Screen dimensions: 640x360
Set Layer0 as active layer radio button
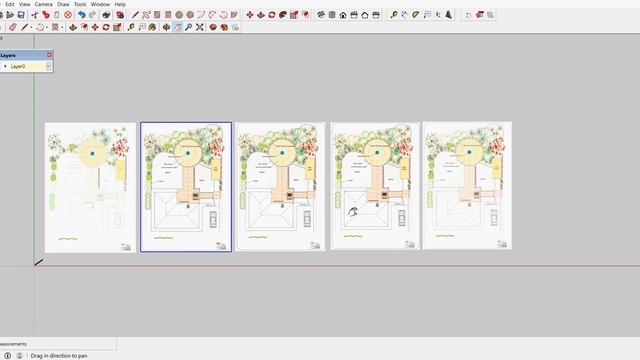pos(5,66)
